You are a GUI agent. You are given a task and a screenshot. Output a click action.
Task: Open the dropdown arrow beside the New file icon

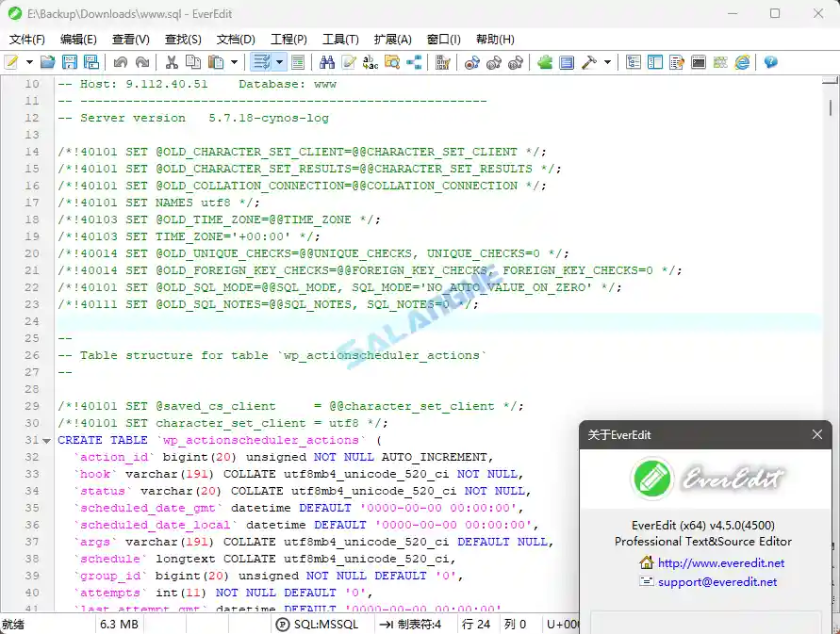[x=29, y=62]
